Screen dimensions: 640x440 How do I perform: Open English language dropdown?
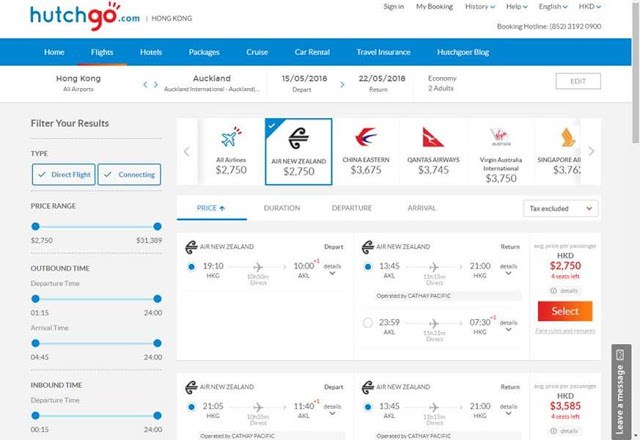tap(553, 7)
